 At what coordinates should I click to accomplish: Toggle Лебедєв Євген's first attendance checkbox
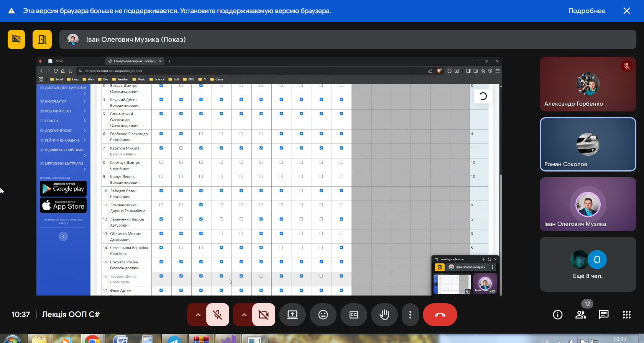[161, 191]
